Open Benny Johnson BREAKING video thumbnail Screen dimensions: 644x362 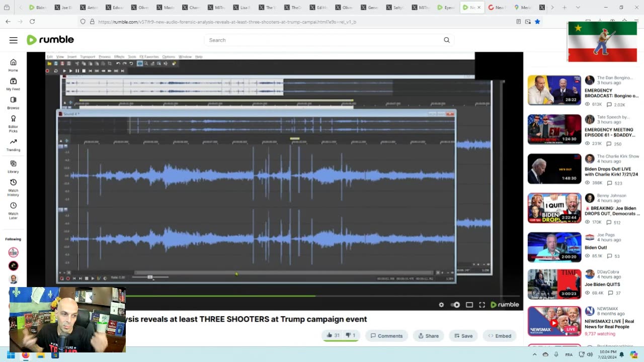click(x=554, y=208)
